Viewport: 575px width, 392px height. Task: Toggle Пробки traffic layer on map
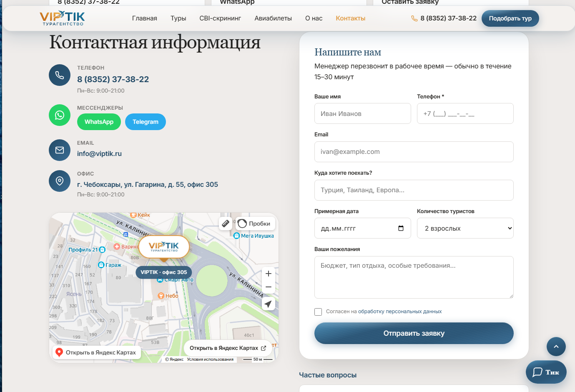pos(254,224)
